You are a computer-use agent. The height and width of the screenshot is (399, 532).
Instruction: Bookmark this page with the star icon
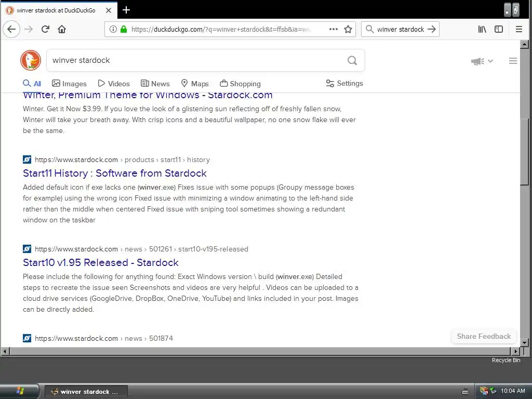click(x=348, y=29)
